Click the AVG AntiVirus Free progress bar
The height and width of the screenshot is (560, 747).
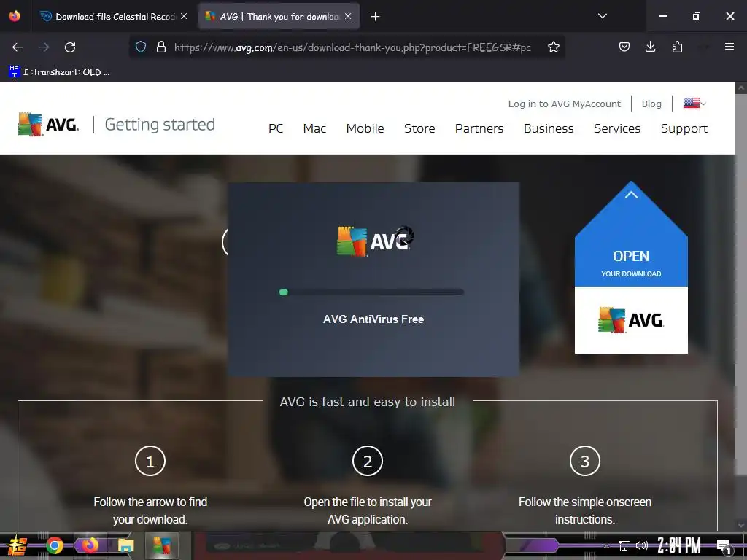[x=371, y=292]
